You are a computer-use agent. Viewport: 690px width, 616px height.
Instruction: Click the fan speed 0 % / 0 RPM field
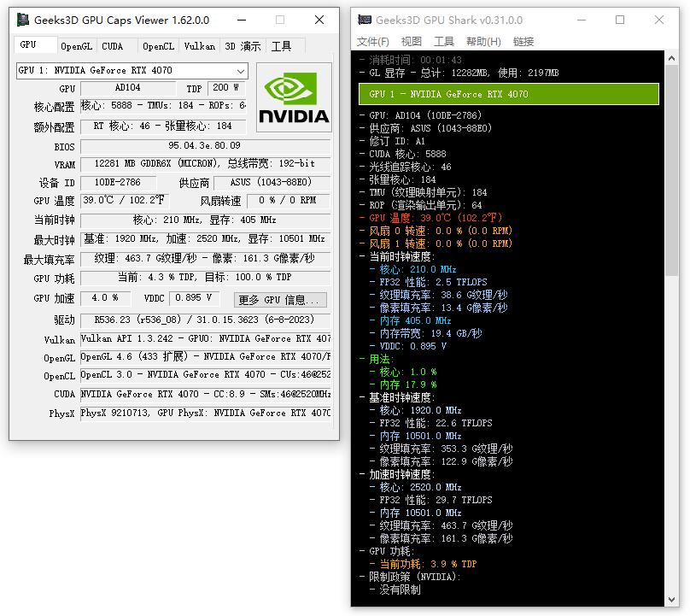pos(289,201)
